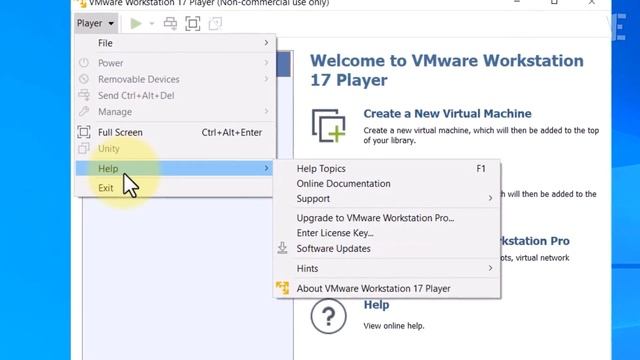Click the Power icon in menu
Image resolution: width=640 pixels, height=360 pixels.
pos(84,63)
